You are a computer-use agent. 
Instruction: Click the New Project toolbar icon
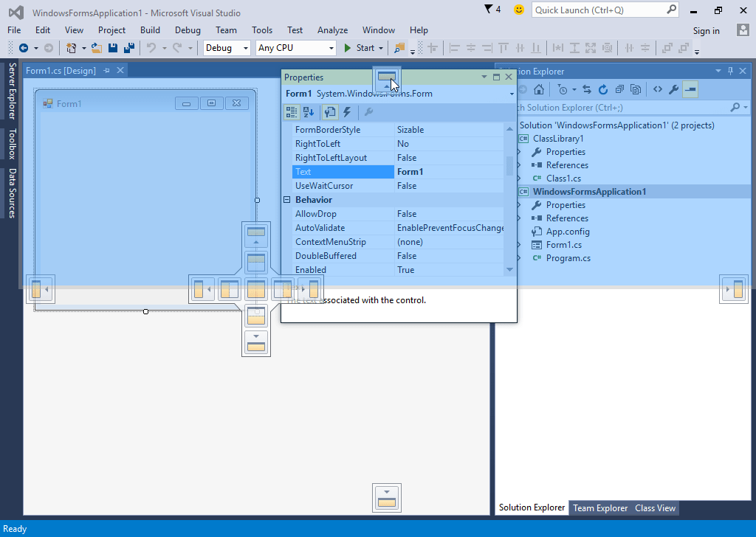pyautogui.click(x=72, y=48)
